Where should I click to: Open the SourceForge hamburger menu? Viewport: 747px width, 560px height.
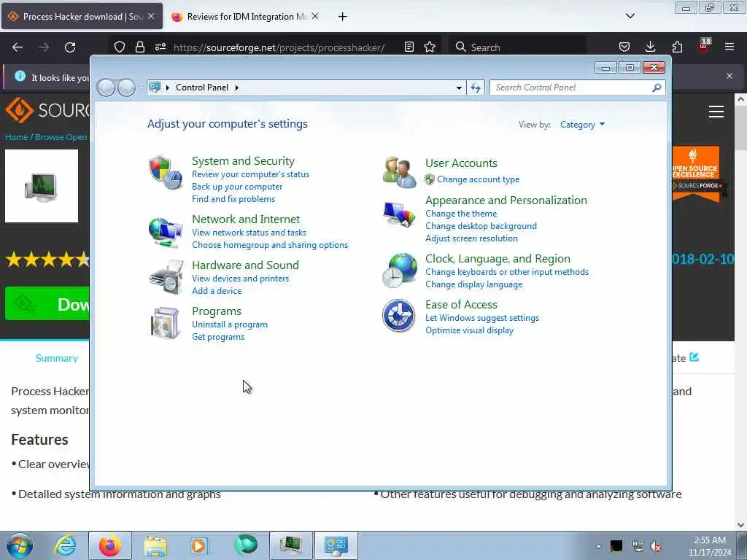pyautogui.click(x=716, y=112)
